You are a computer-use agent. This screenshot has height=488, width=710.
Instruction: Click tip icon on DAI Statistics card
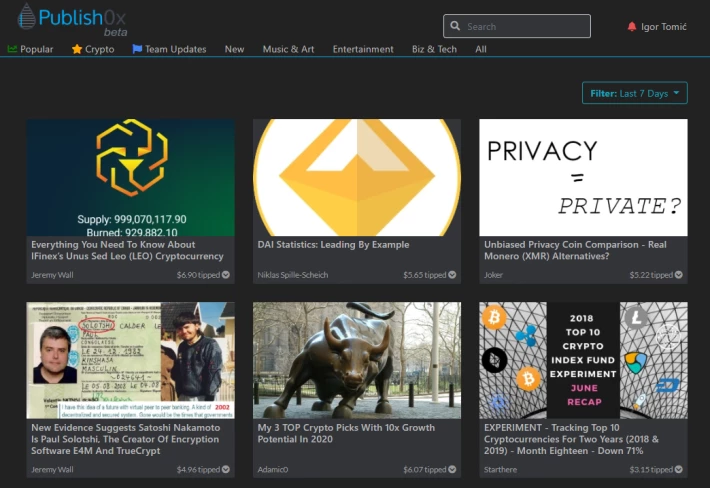click(452, 275)
